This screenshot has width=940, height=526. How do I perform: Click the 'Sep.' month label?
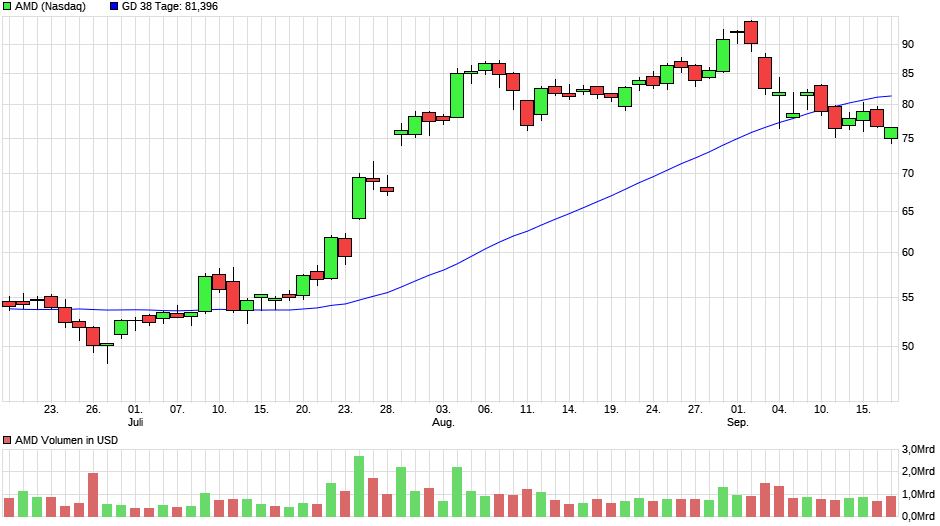point(737,422)
